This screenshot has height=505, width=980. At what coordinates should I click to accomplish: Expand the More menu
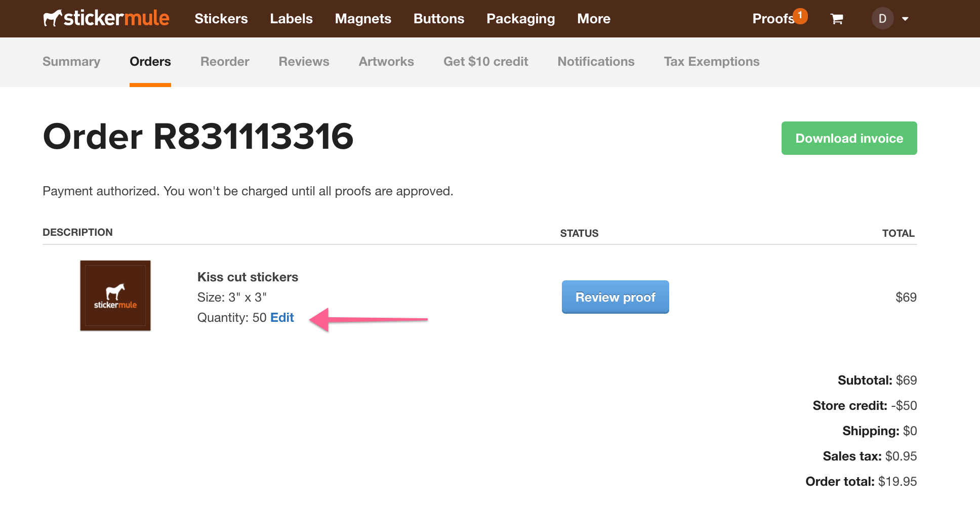click(x=594, y=19)
